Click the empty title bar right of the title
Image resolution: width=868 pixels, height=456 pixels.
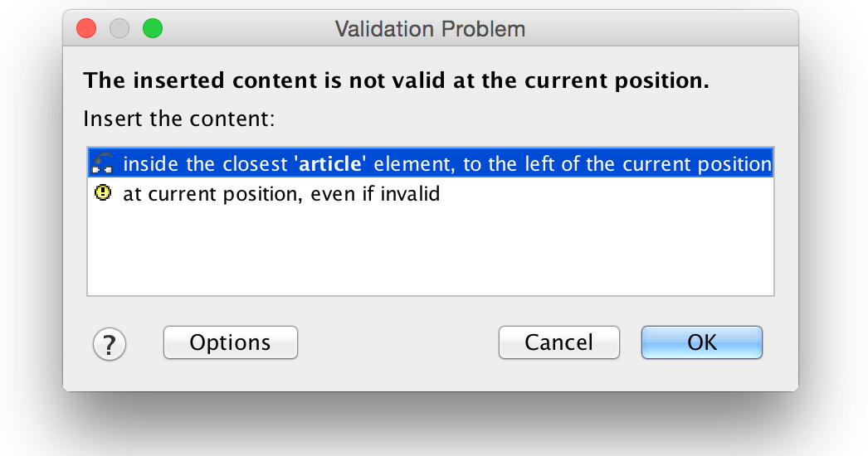[x=664, y=29]
